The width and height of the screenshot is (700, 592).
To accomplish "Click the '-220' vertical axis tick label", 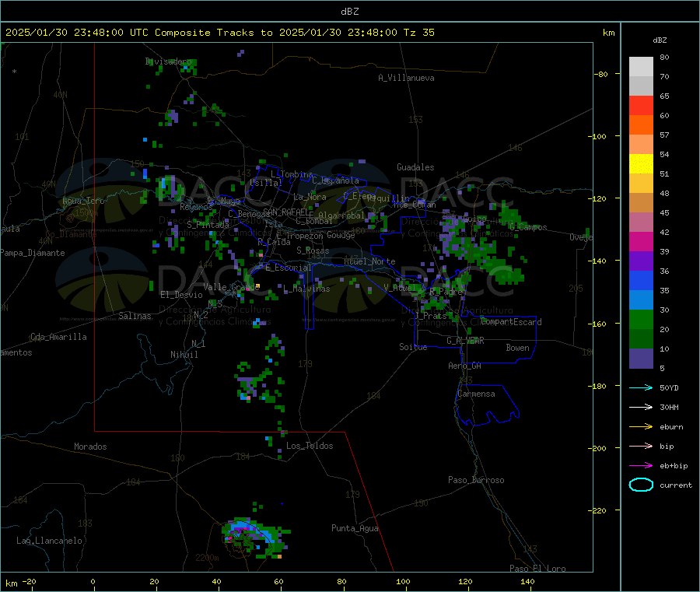I will [599, 511].
